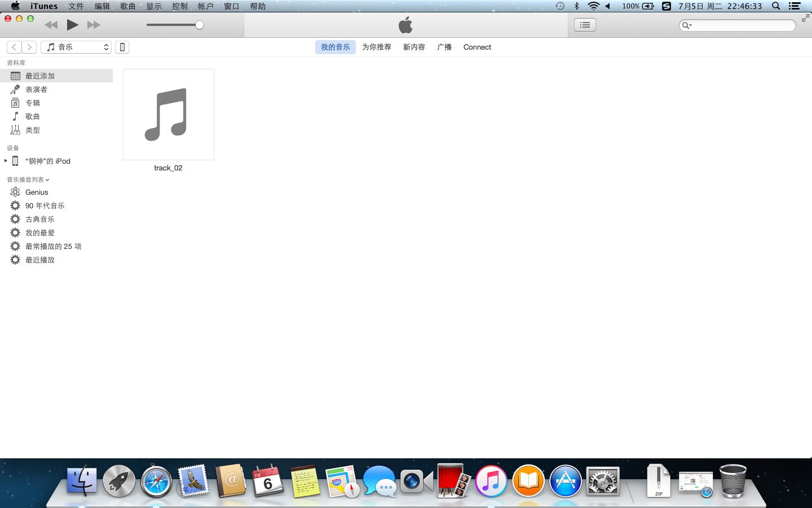Open the 显示 menu
The height and width of the screenshot is (508, 812).
coord(154,6)
